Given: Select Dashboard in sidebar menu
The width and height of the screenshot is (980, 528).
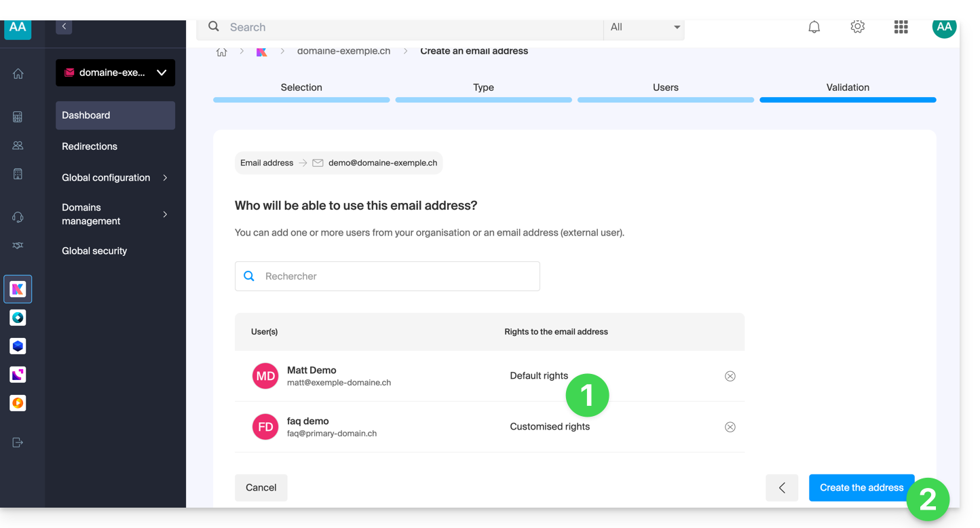Looking at the screenshot, I should click(115, 115).
